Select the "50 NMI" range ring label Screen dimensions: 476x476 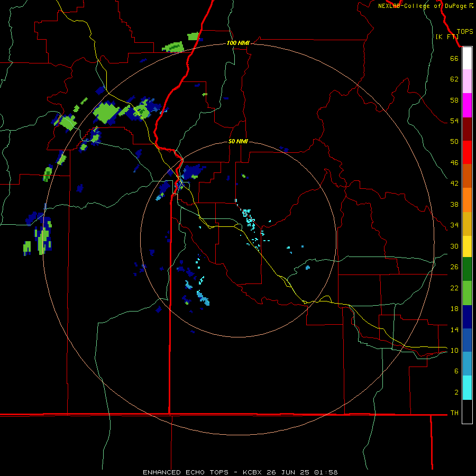point(238,141)
